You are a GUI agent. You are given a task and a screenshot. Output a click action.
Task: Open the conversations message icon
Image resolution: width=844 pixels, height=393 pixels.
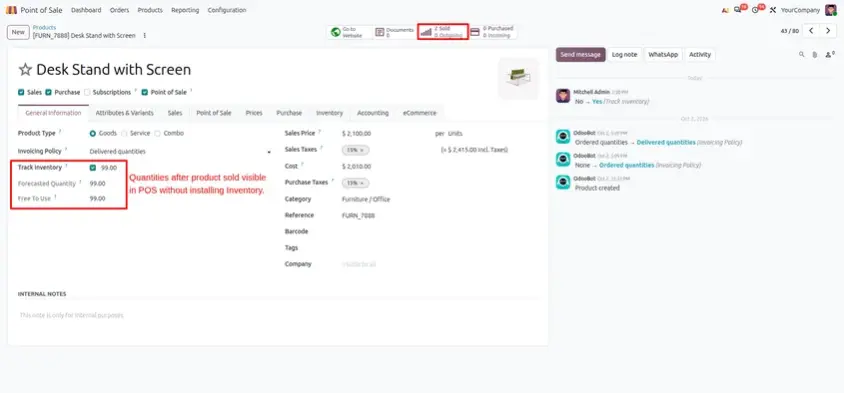[738, 10]
